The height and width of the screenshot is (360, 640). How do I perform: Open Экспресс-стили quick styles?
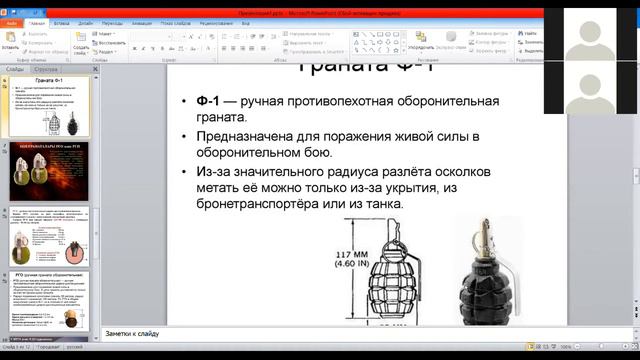pyautogui.click(x=451, y=40)
